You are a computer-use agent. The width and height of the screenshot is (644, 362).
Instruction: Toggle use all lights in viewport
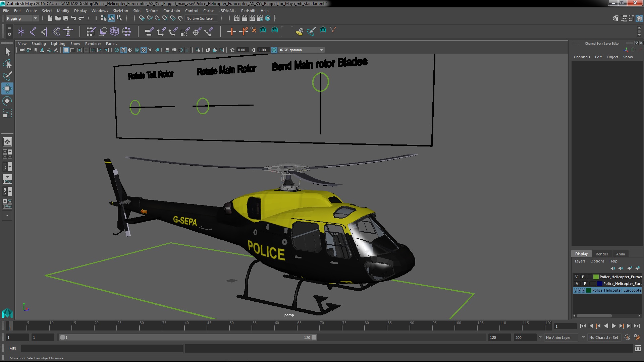point(150,50)
